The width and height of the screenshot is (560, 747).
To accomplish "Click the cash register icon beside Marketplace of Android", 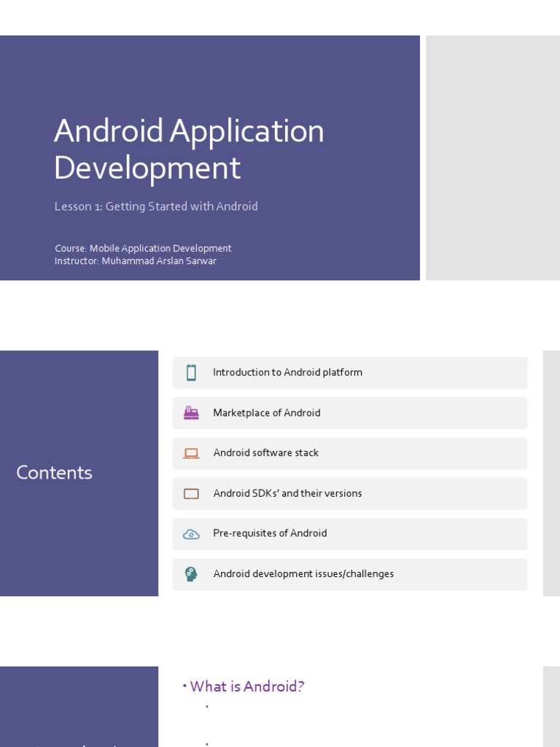I will click(x=191, y=413).
